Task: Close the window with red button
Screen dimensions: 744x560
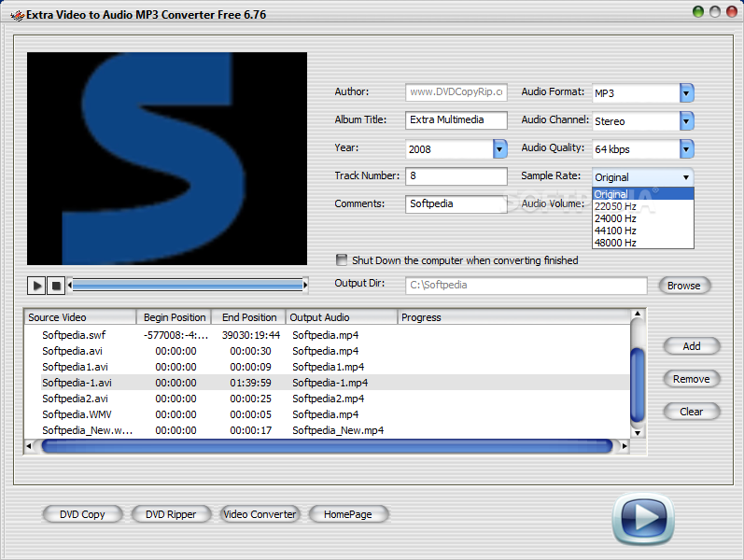Action: click(732, 12)
